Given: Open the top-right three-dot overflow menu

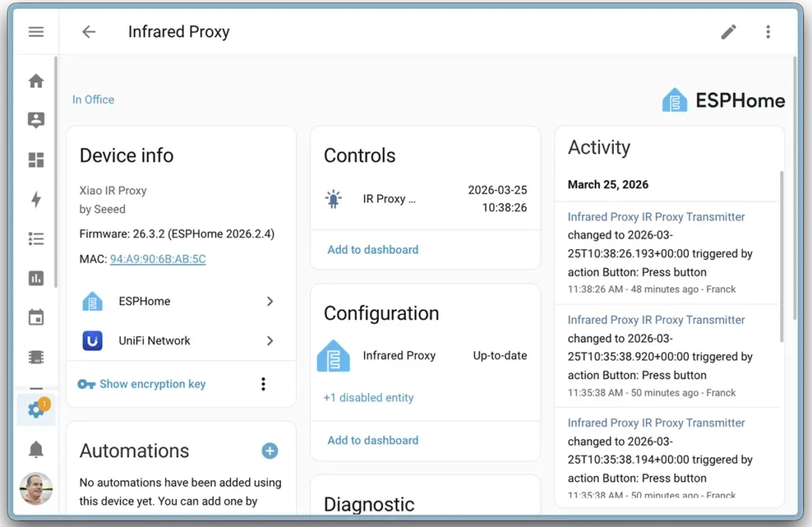Looking at the screenshot, I should 768,32.
